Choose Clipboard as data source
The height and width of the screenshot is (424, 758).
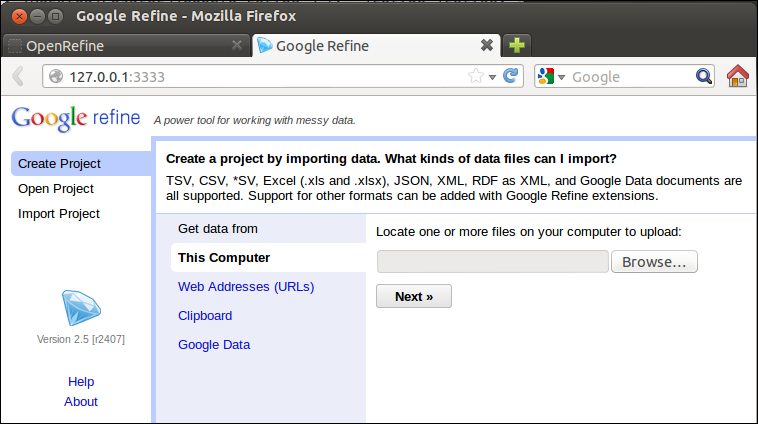click(205, 316)
